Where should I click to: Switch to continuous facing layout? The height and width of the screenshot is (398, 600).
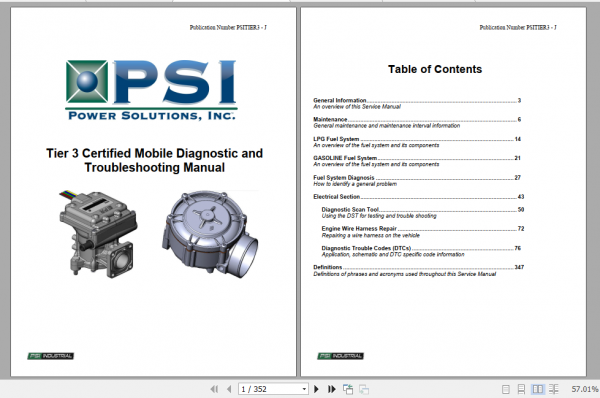[x=553, y=389]
